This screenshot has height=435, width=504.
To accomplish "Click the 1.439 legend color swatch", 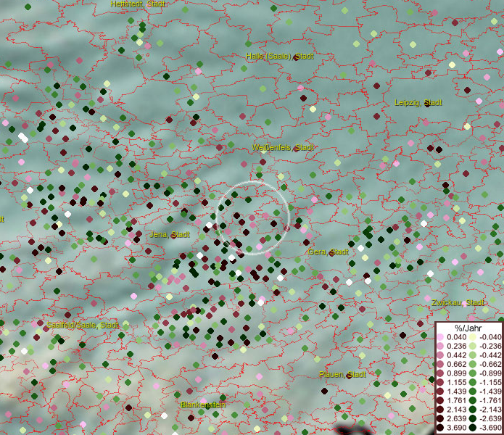I will [440, 391].
